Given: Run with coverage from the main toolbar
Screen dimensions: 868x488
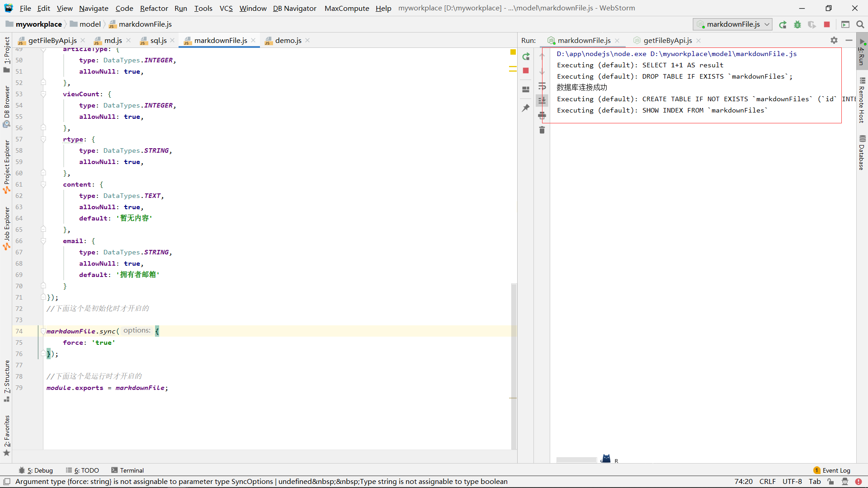Looking at the screenshot, I should coord(812,24).
